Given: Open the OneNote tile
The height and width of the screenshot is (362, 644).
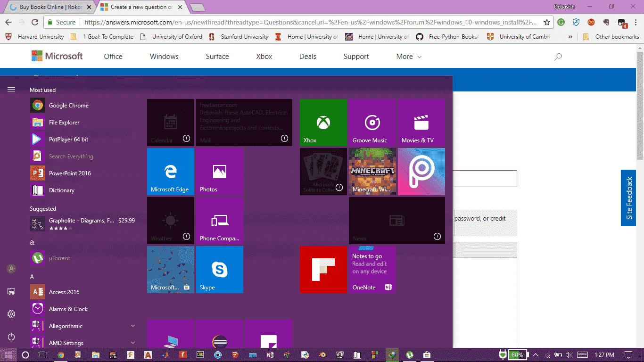Looking at the screenshot, I should [x=372, y=269].
